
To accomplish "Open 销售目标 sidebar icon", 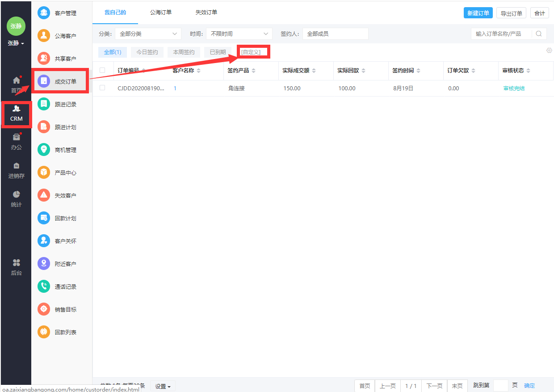I will 44,309.
